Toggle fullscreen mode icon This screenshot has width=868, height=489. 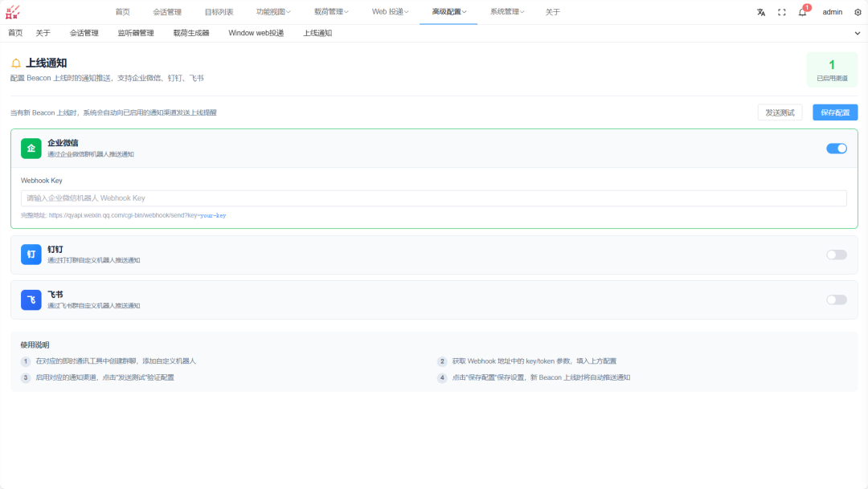(782, 12)
